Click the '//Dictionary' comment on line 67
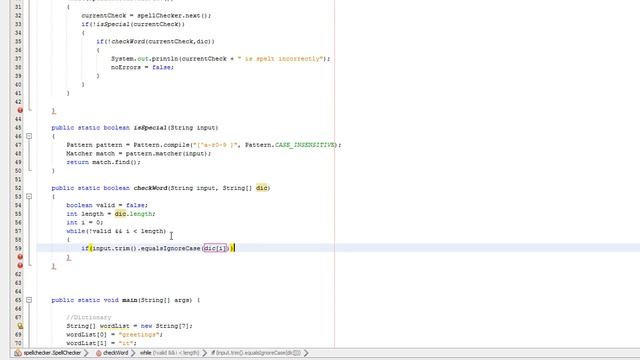Image resolution: width=640 pixels, height=360 pixels. [x=89, y=317]
